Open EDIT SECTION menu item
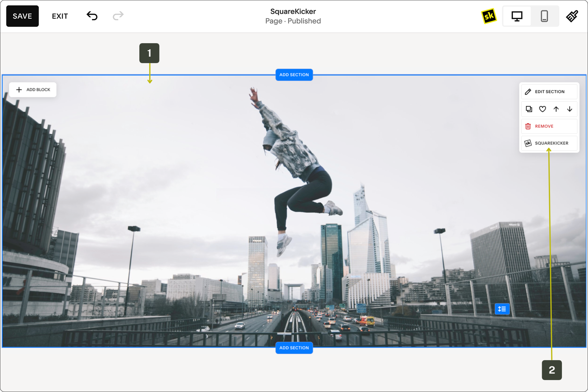The height and width of the screenshot is (392, 588). point(549,92)
